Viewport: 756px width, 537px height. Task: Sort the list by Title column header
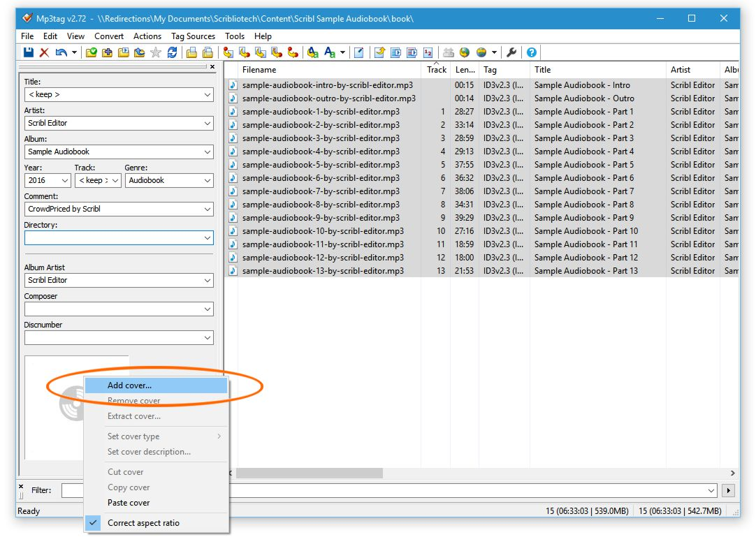click(597, 70)
